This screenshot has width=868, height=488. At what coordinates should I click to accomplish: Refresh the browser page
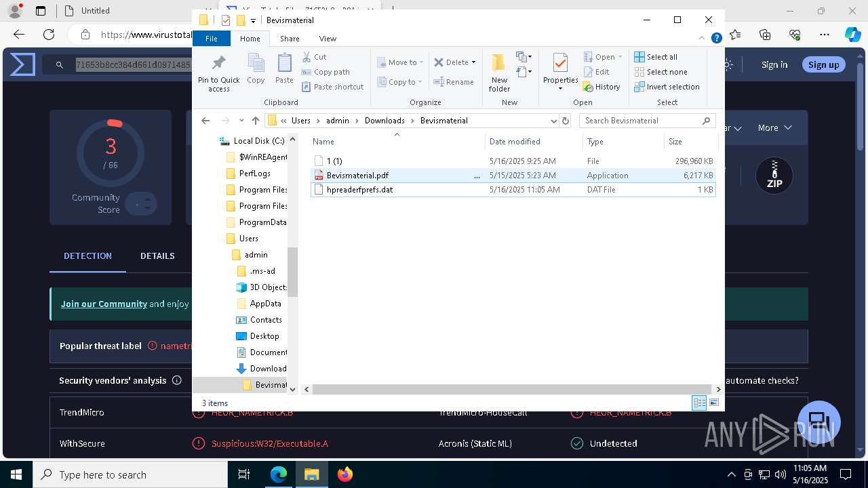click(x=49, y=35)
